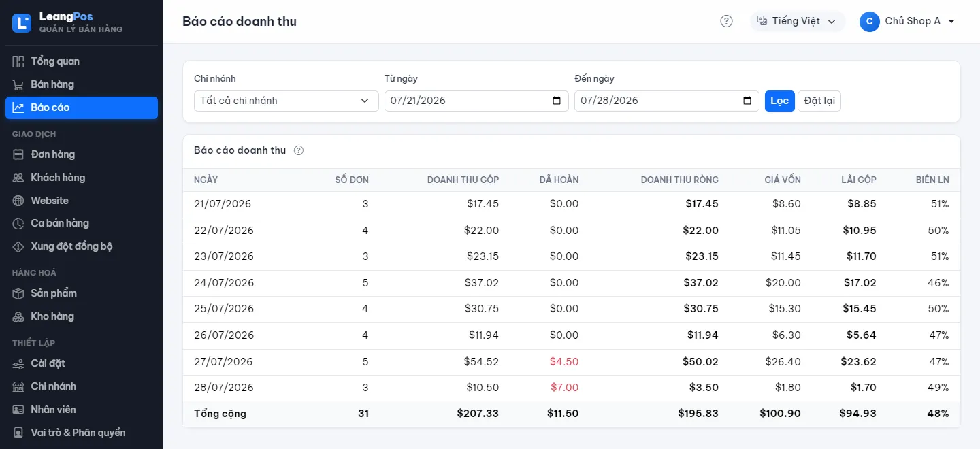Viewport: 980px width, 449px height.
Task: Click the total gross revenue $207.33
Action: pyautogui.click(x=478, y=414)
